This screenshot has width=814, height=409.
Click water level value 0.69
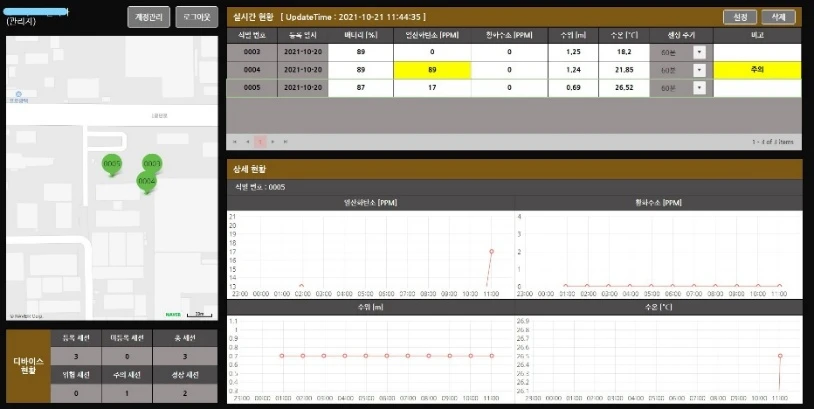click(573, 88)
